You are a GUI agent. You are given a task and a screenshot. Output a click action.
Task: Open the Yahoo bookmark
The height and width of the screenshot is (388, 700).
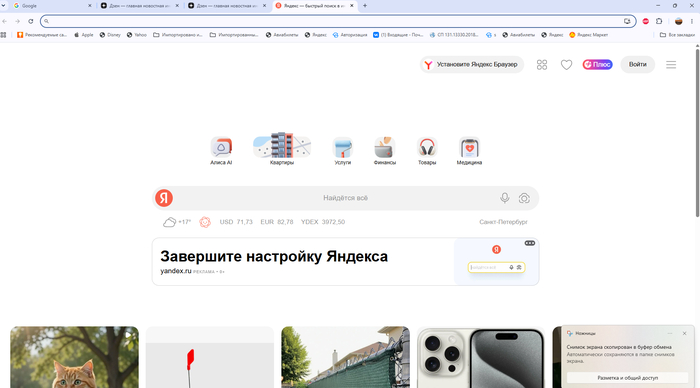tap(137, 35)
